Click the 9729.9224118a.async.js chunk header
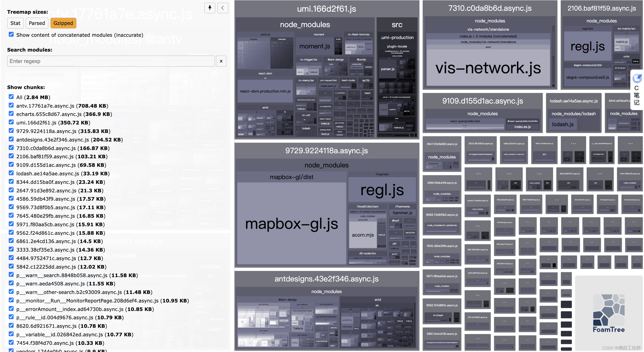The height and width of the screenshot is (352, 644). point(326,151)
